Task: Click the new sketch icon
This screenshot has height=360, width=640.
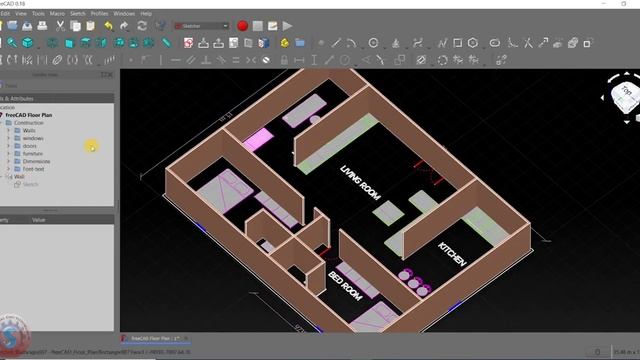Action: pyautogui.click(x=188, y=42)
